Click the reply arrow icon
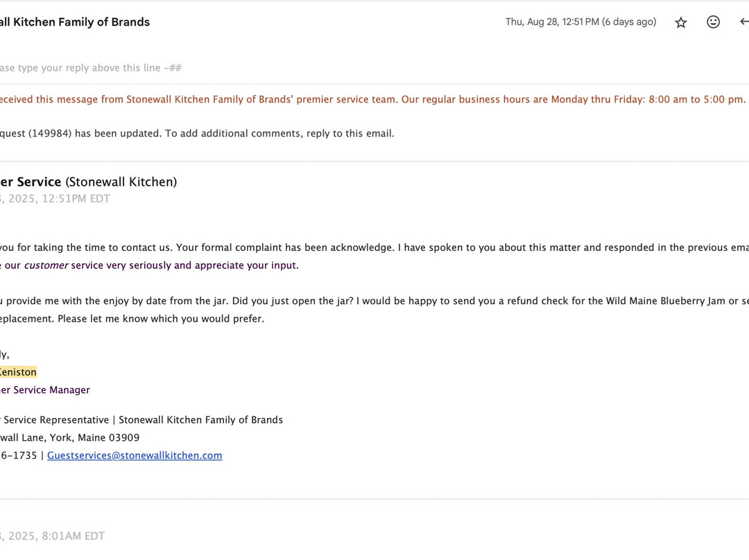749x560 pixels. [x=743, y=22]
